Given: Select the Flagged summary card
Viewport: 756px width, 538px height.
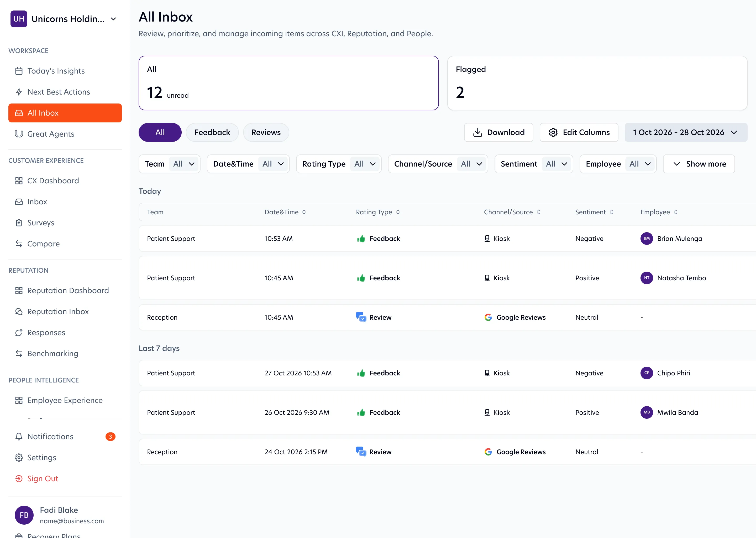Looking at the screenshot, I should [x=597, y=83].
